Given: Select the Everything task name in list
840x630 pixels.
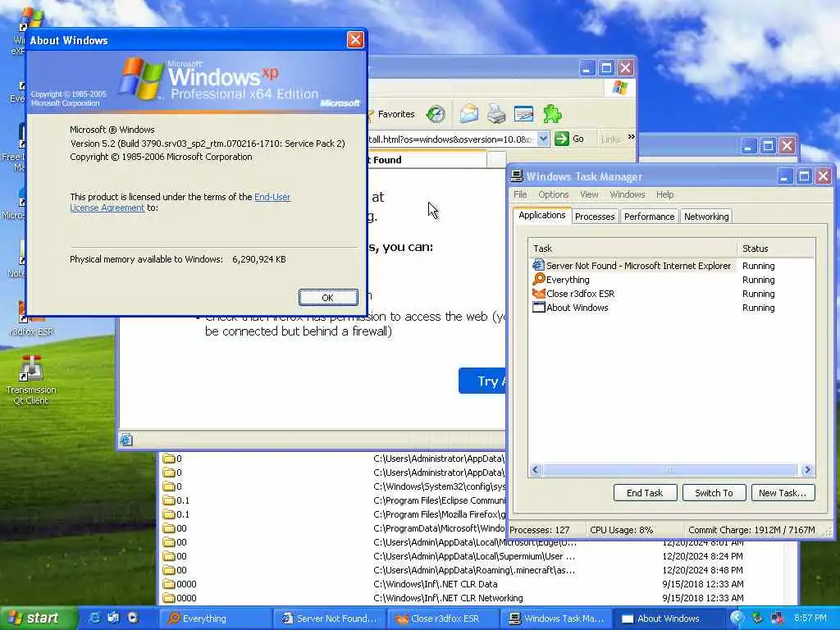Looking at the screenshot, I should pyautogui.click(x=568, y=280).
